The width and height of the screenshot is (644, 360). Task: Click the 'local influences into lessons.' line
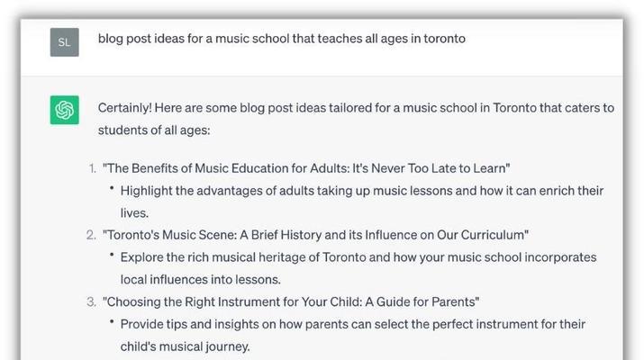[201, 280]
